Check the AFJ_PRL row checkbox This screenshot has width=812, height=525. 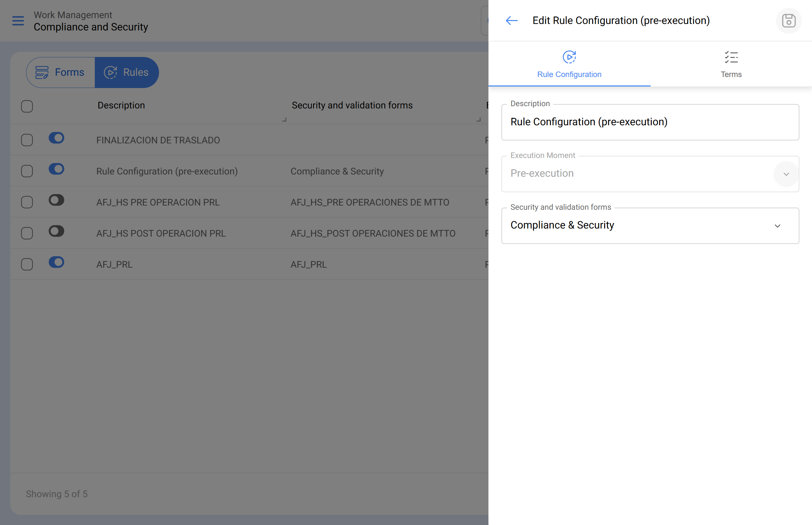click(x=27, y=264)
